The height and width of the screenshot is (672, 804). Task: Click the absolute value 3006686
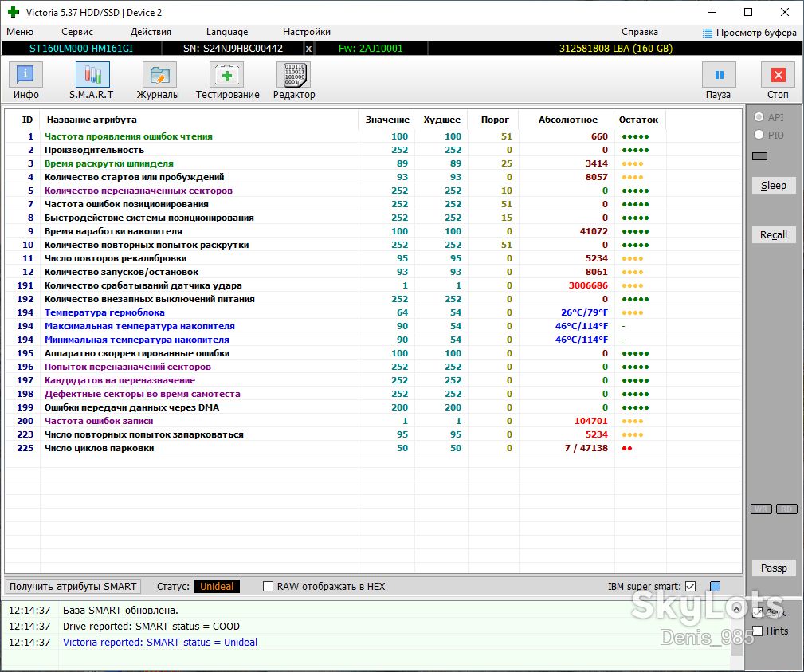point(587,285)
